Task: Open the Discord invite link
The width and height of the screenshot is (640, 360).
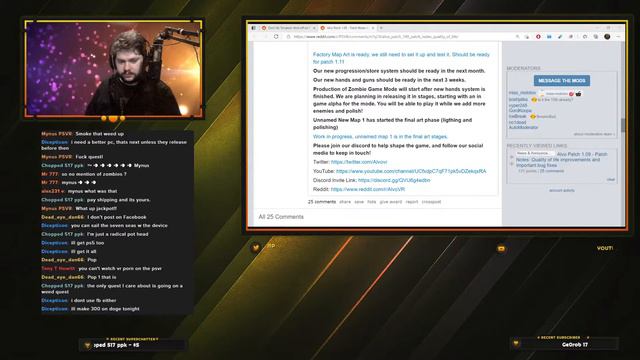Action: 394,180
